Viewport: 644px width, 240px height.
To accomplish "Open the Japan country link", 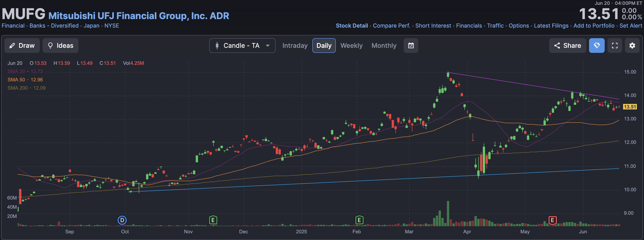I will click(x=92, y=26).
